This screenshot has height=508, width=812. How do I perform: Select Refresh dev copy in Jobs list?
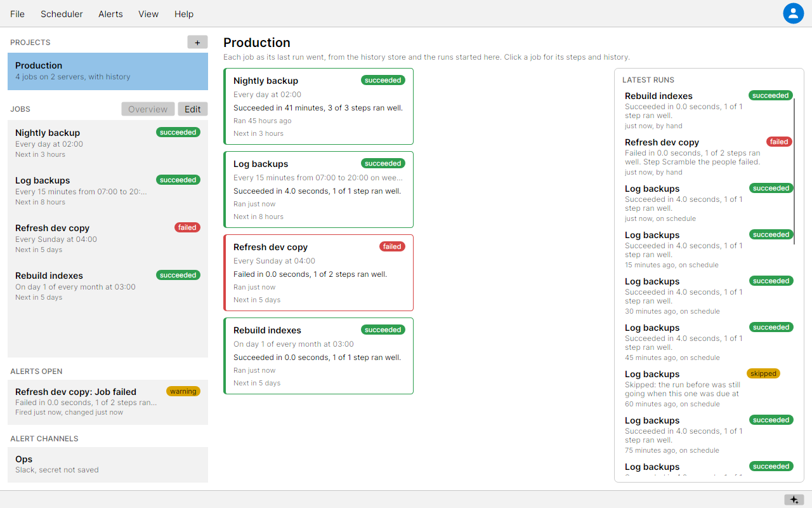coord(108,239)
